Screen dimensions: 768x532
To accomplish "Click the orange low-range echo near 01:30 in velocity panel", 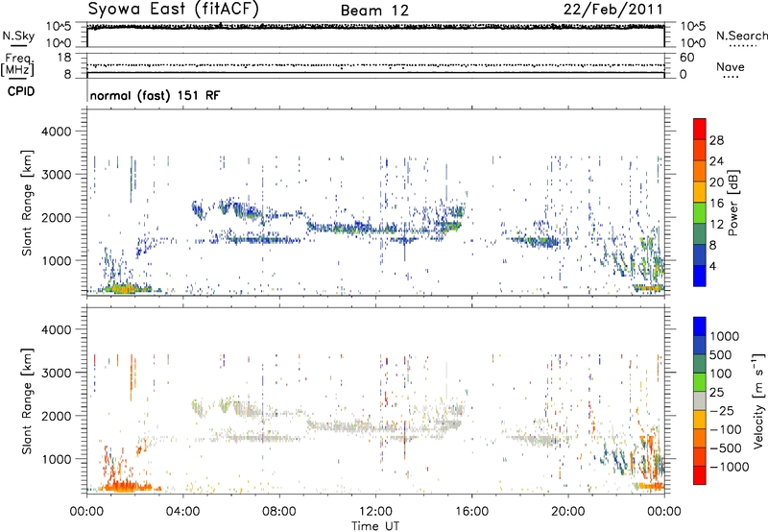I will pyautogui.click(x=124, y=487).
